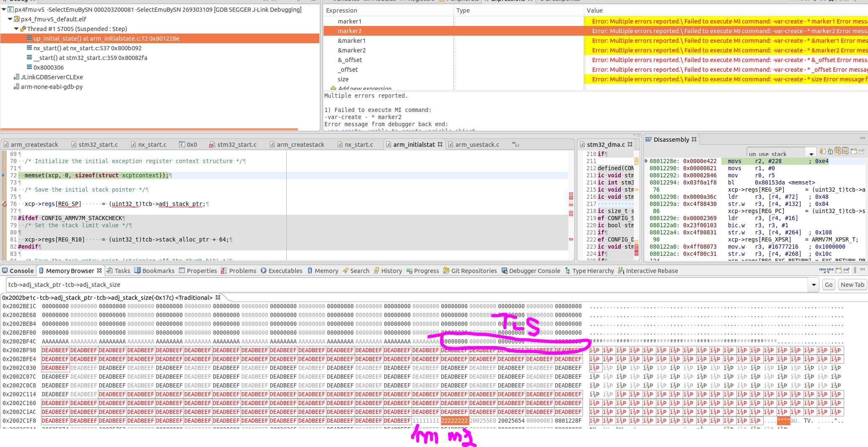Click the Value column header
868x447 pixels.
595,10
